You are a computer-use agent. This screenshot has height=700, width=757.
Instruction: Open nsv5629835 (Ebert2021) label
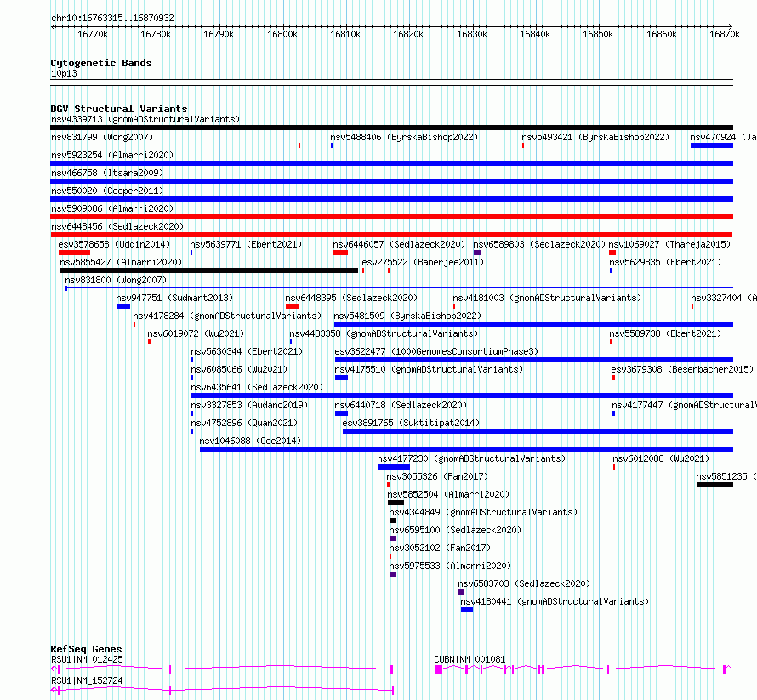pos(665,262)
